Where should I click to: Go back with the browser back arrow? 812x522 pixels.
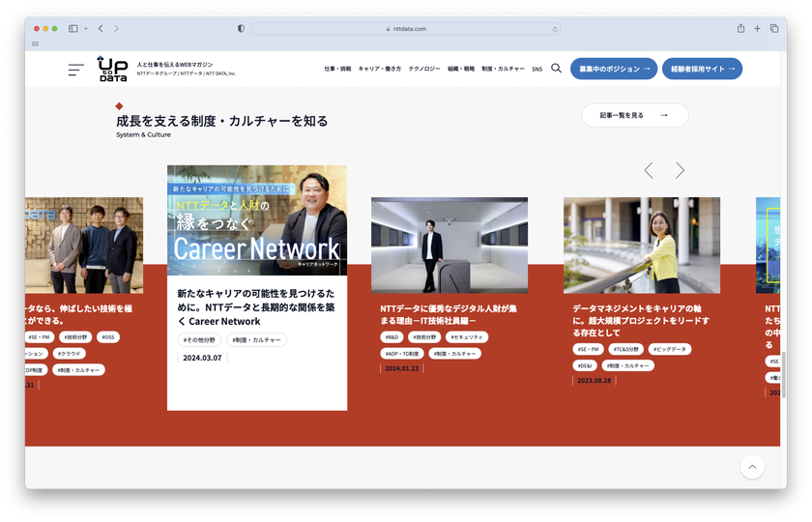101,28
